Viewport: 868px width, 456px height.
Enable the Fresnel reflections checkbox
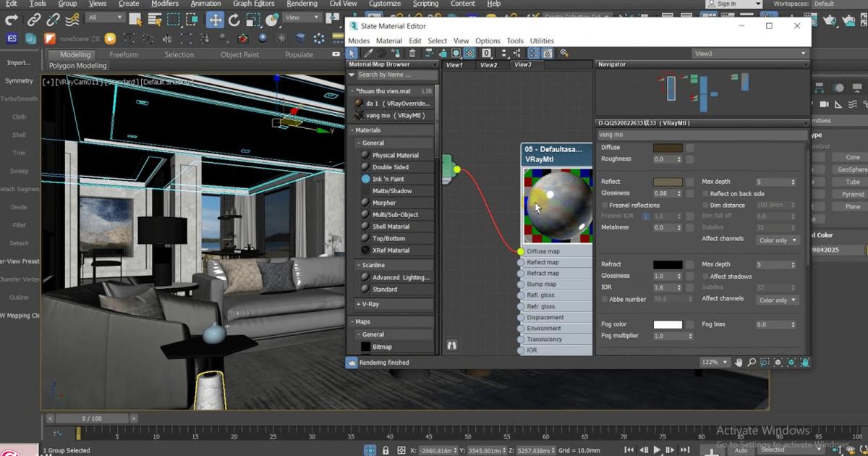coord(605,206)
